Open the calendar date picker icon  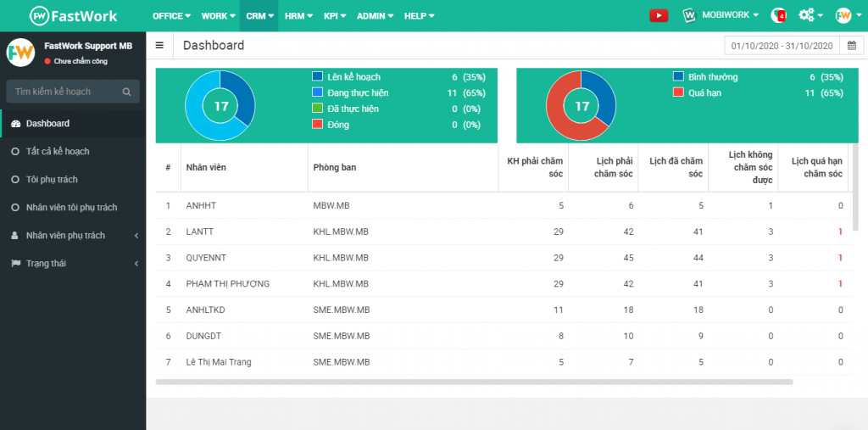click(x=852, y=46)
